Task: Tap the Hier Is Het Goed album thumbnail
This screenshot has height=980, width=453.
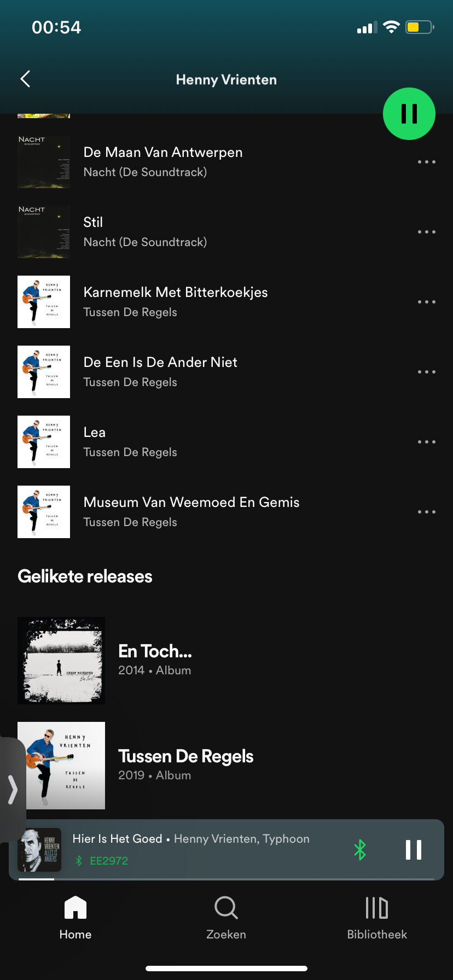Action: (x=39, y=850)
